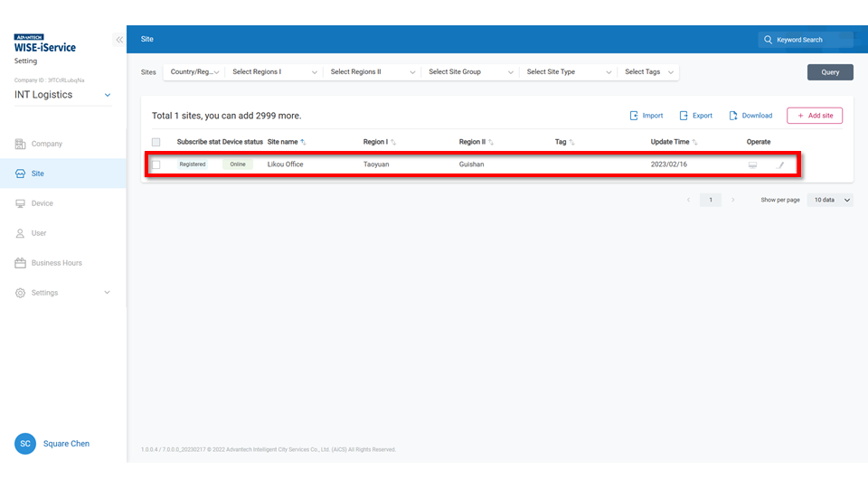Open the Country/Region dropdown
Screen dimensions: 868x488
tap(193, 72)
